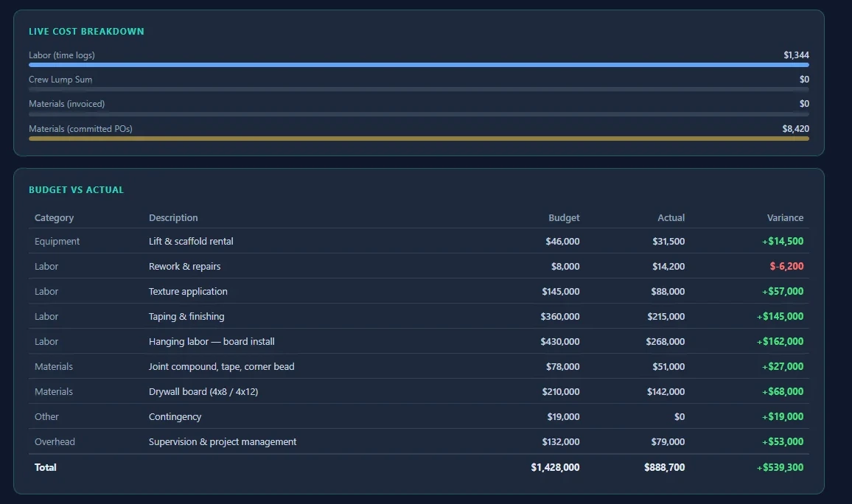Select Drywall board (4x8 / 4x12) description
Viewport: 852px width, 504px height.
click(x=203, y=391)
